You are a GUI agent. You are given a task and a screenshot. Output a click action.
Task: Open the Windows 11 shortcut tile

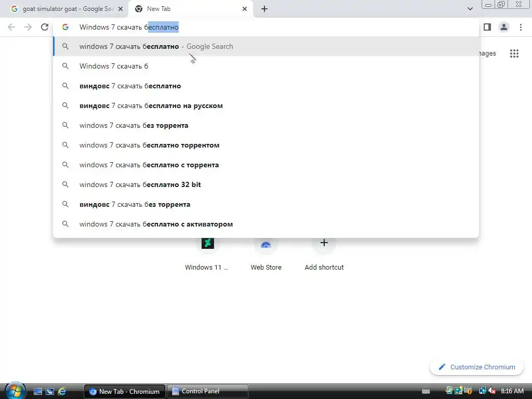click(207, 254)
